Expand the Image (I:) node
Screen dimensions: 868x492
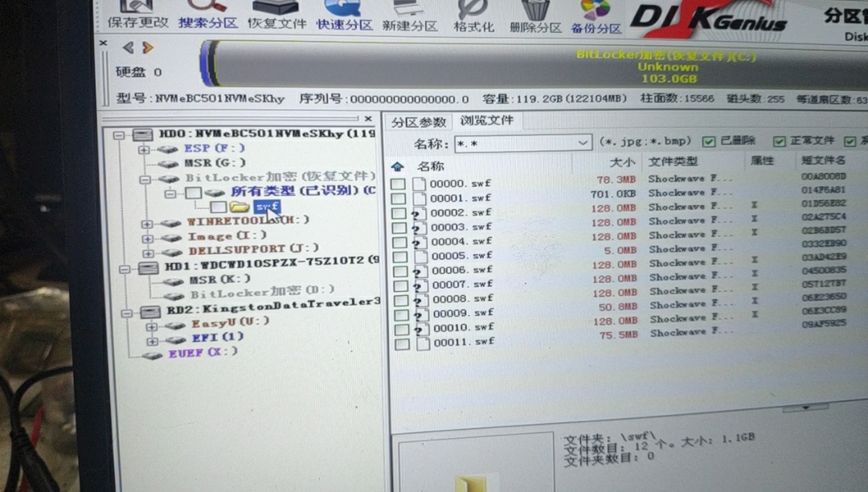(148, 239)
